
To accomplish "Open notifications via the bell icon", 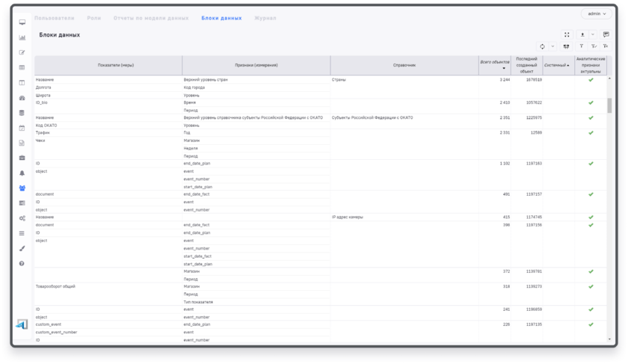I will point(22,173).
